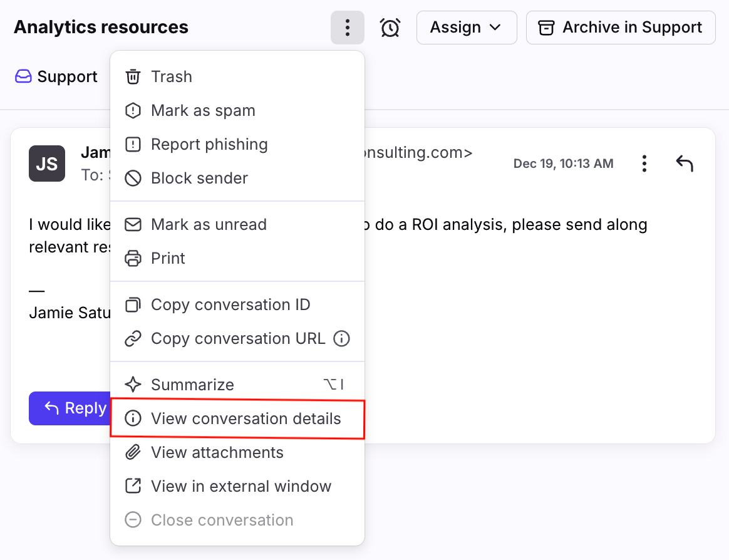
Task: Select Trash from the menu
Action: (x=172, y=77)
